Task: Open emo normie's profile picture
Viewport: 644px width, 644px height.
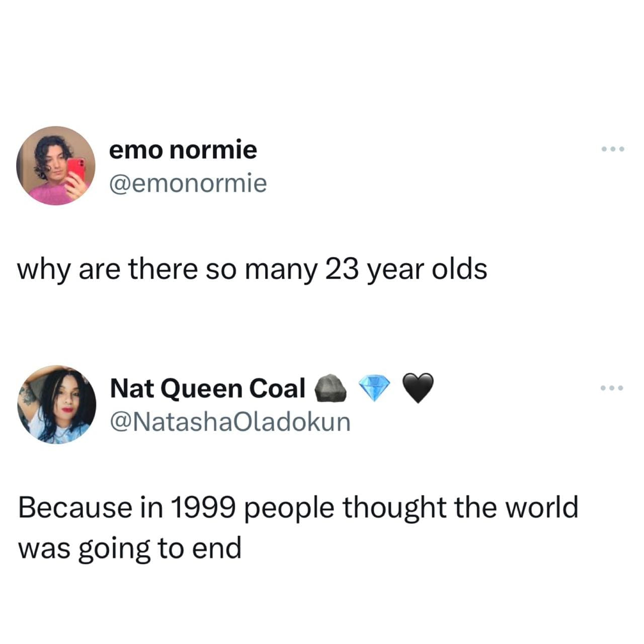Action: pos(56,166)
